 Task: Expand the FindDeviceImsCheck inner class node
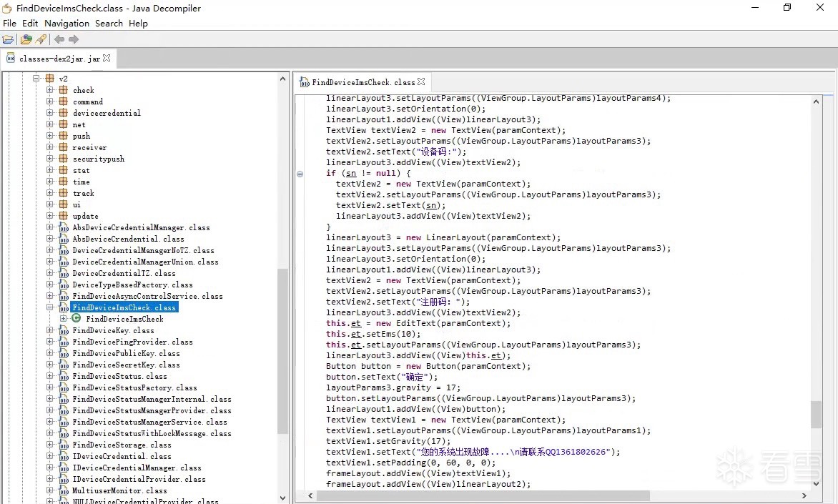pos(63,319)
